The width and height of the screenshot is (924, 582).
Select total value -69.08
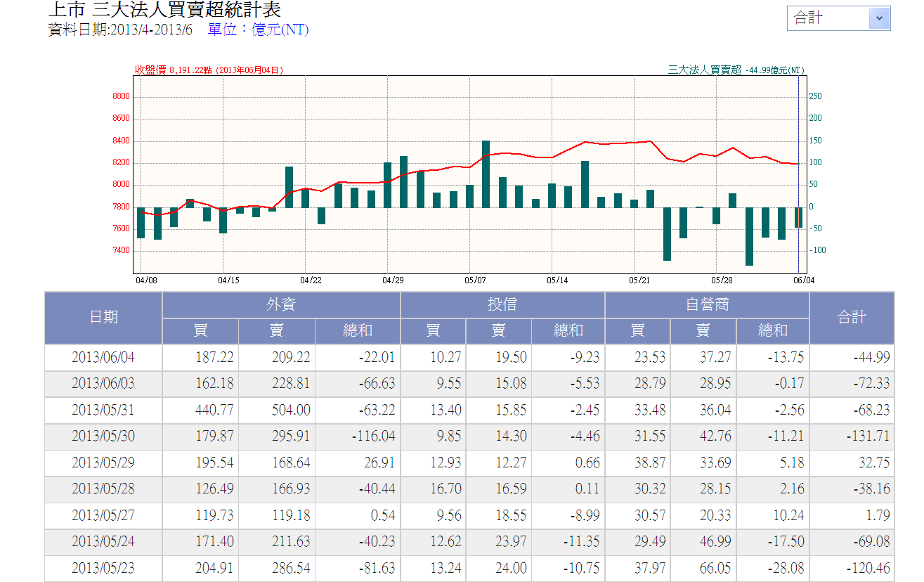click(x=871, y=542)
